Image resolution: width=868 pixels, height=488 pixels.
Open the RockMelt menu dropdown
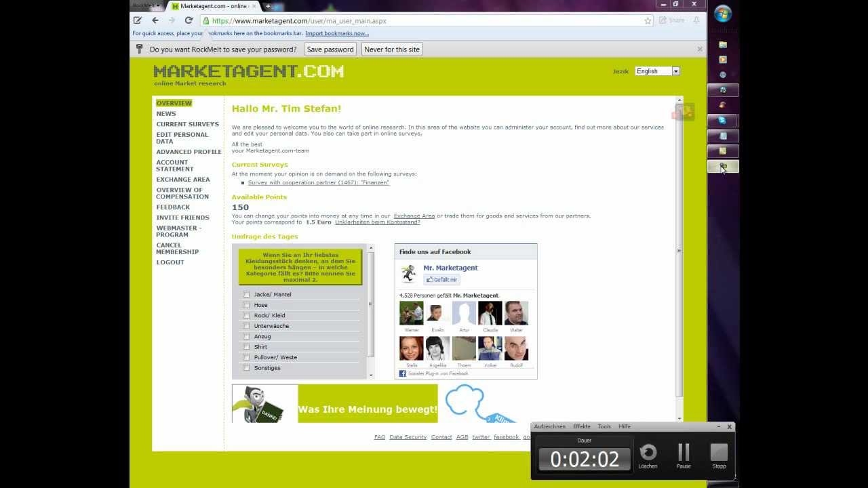pyautogui.click(x=145, y=5)
